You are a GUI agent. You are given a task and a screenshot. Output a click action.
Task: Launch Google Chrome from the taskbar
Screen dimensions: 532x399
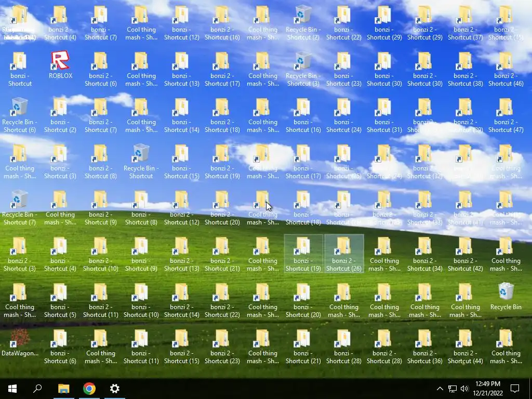[x=89, y=389]
